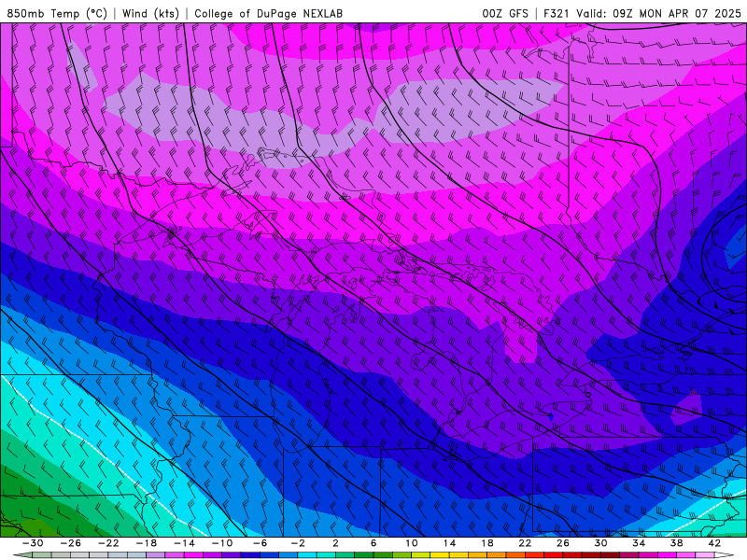Click the '-6' color scale label
The width and height of the screenshot is (747, 560).
(260, 543)
